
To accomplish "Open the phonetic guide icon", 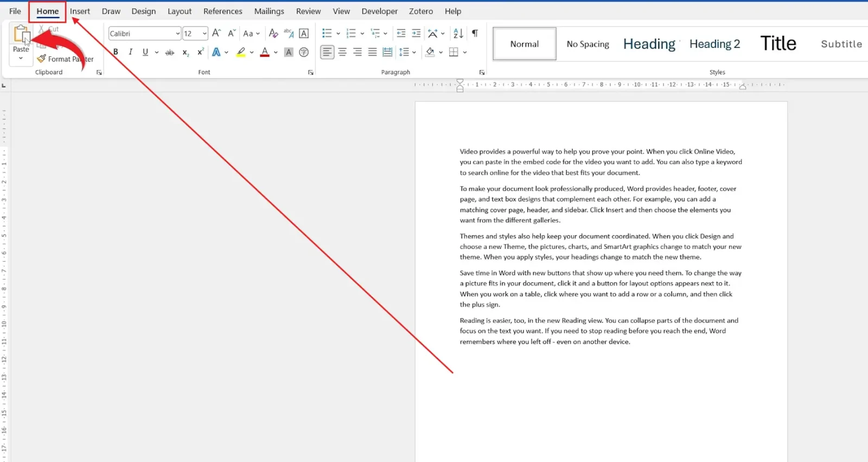I will [289, 33].
